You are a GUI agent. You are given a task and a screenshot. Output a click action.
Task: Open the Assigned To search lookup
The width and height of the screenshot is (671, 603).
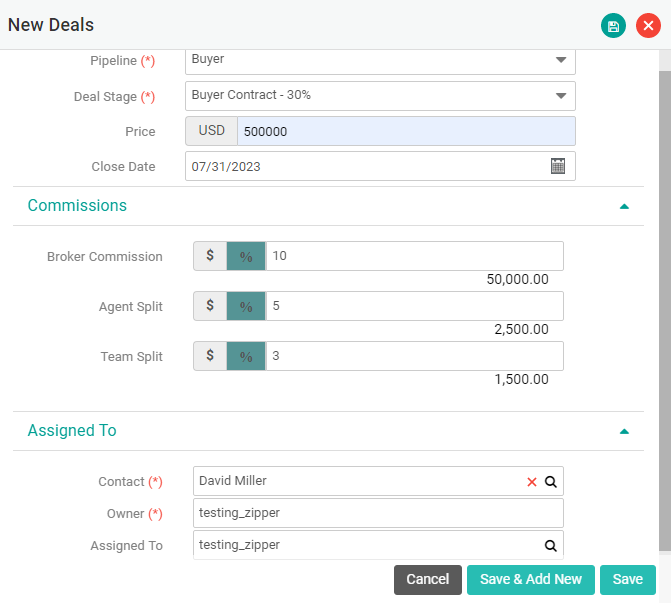pos(550,546)
